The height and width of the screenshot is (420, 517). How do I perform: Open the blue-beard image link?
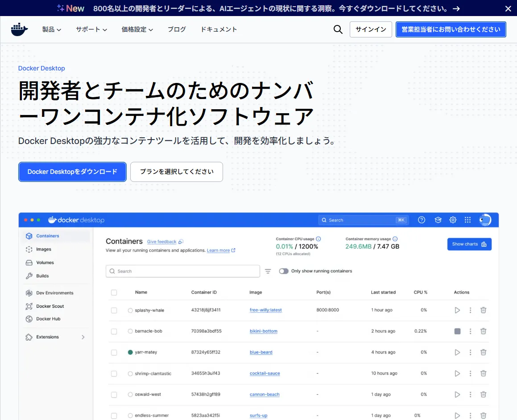(x=261, y=352)
